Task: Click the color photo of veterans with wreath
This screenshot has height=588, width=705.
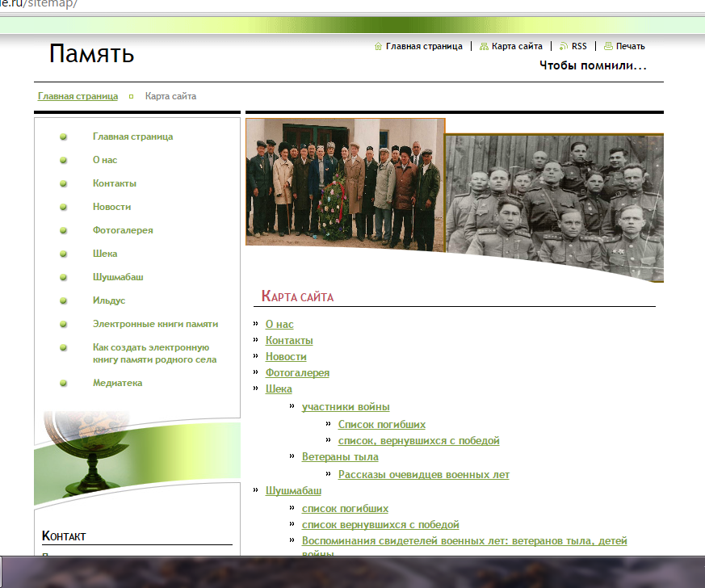Action: 345,182
